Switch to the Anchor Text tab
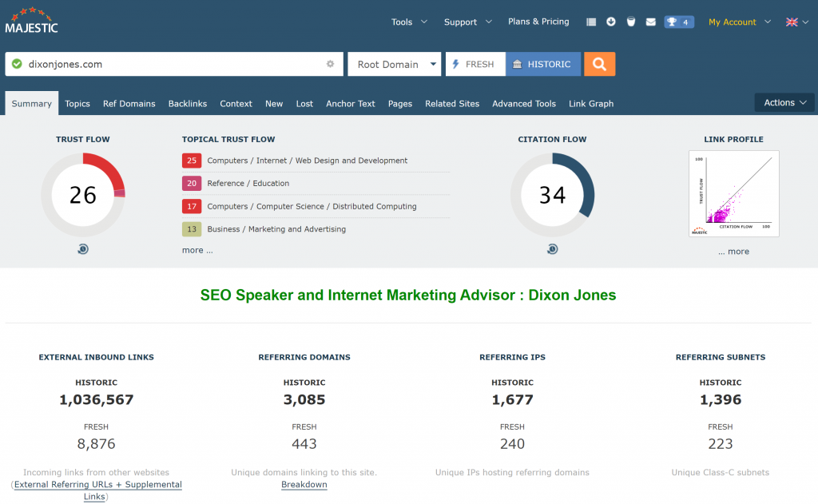 (351, 103)
